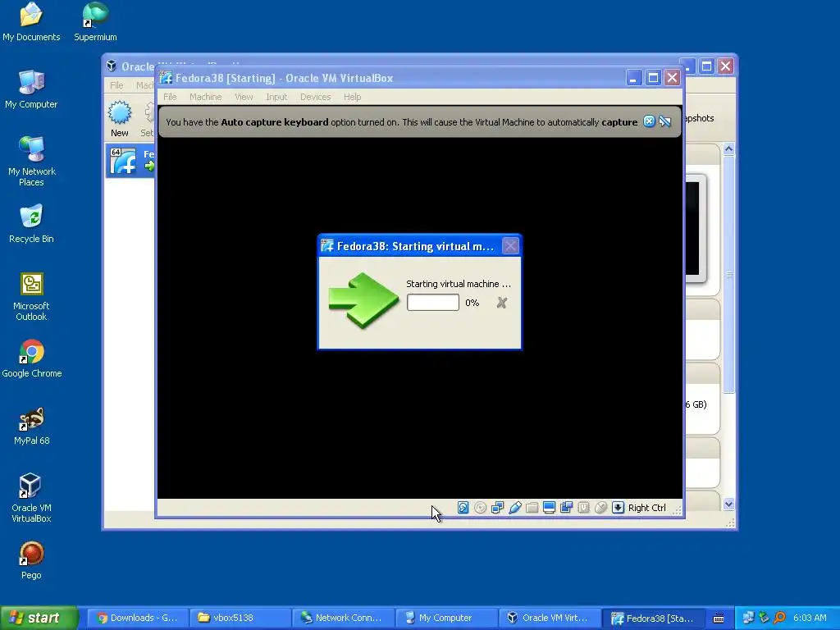Cancel the starting virtual machine progress
The width and height of the screenshot is (840, 630).
click(501, 303)
